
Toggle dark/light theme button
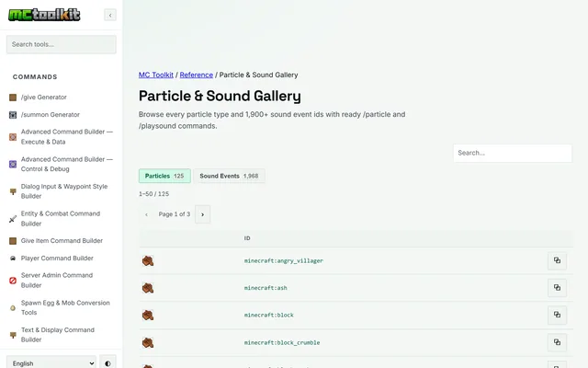point(108,363)
